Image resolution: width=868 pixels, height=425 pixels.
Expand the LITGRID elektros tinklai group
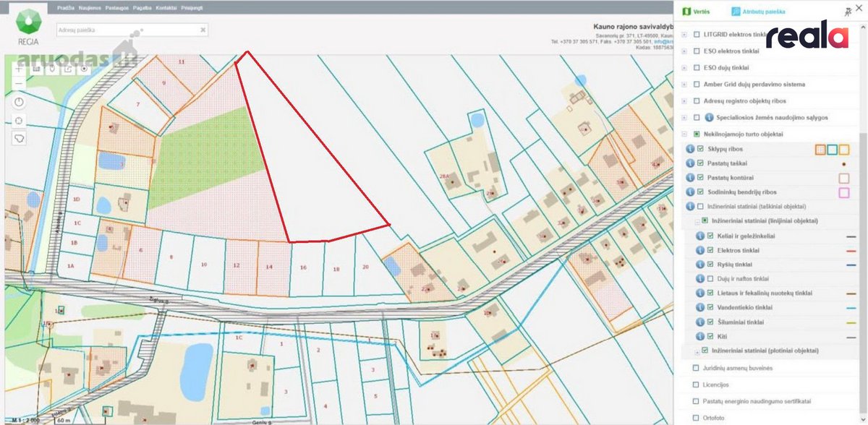684,35
